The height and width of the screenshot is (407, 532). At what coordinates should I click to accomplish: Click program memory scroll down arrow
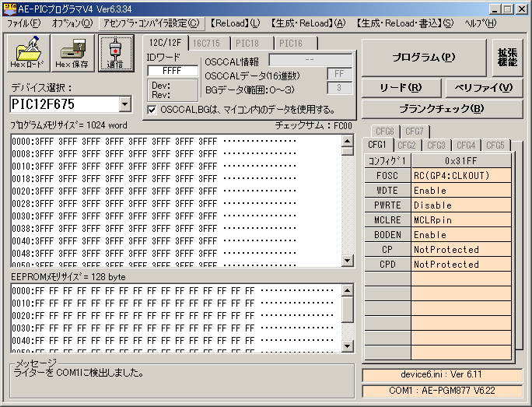pyautogui.click(x=348, y=261)
